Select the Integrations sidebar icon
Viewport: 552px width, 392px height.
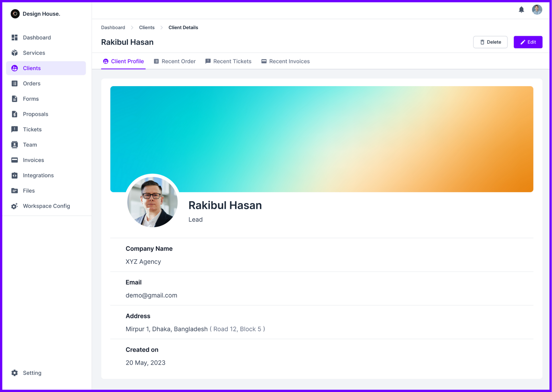pos(14,175)
